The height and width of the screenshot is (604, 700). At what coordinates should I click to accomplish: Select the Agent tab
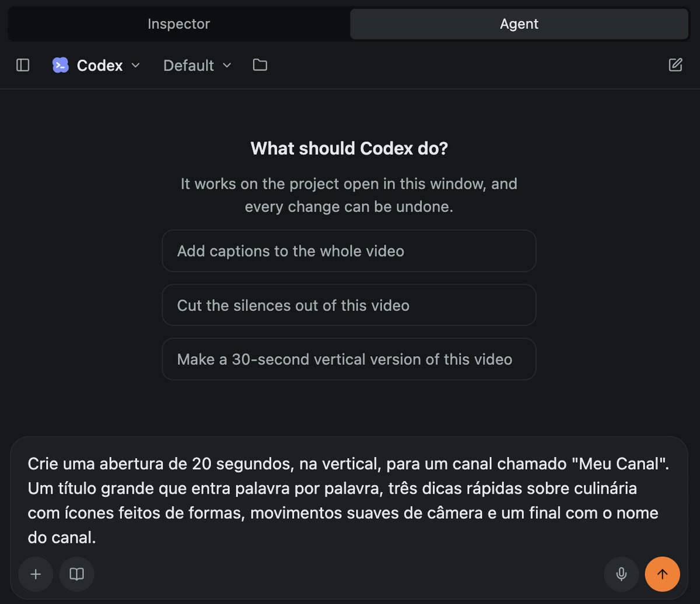point(519,24)
